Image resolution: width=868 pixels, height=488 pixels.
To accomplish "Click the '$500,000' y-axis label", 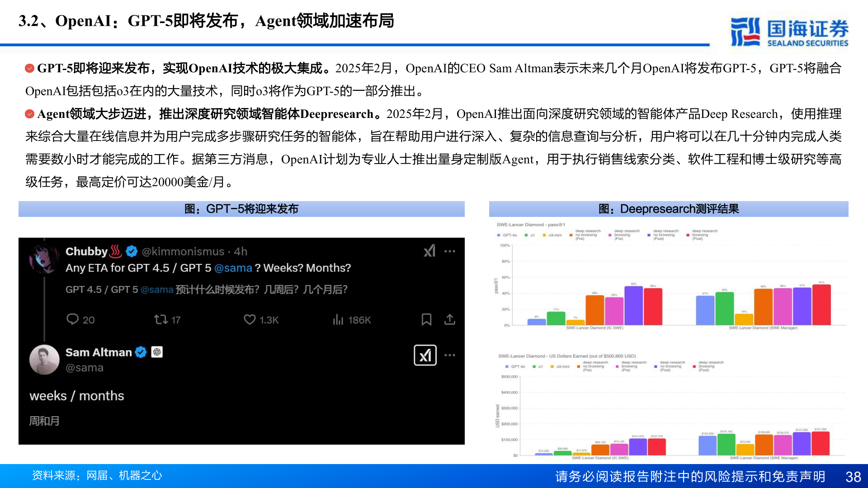I will coord(509,376).
